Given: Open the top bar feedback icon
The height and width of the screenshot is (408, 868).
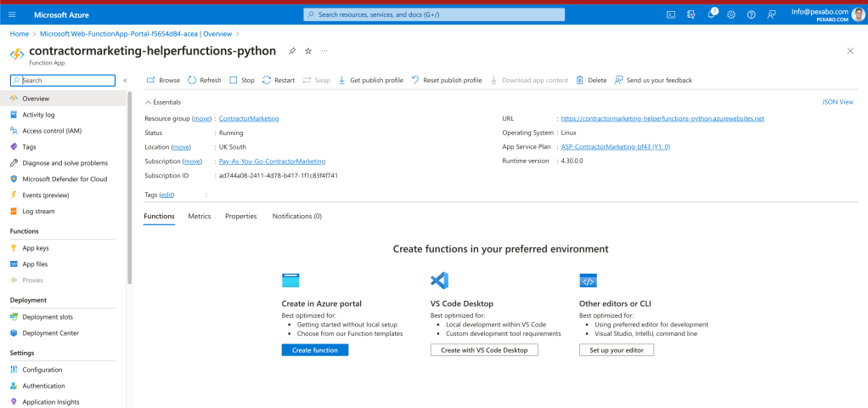Looking at the screenshot, I should pos(771,15).
